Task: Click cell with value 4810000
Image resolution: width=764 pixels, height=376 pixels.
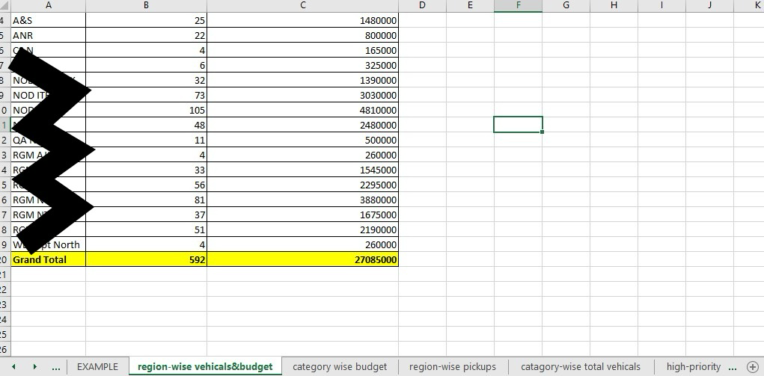Action: 303,110
